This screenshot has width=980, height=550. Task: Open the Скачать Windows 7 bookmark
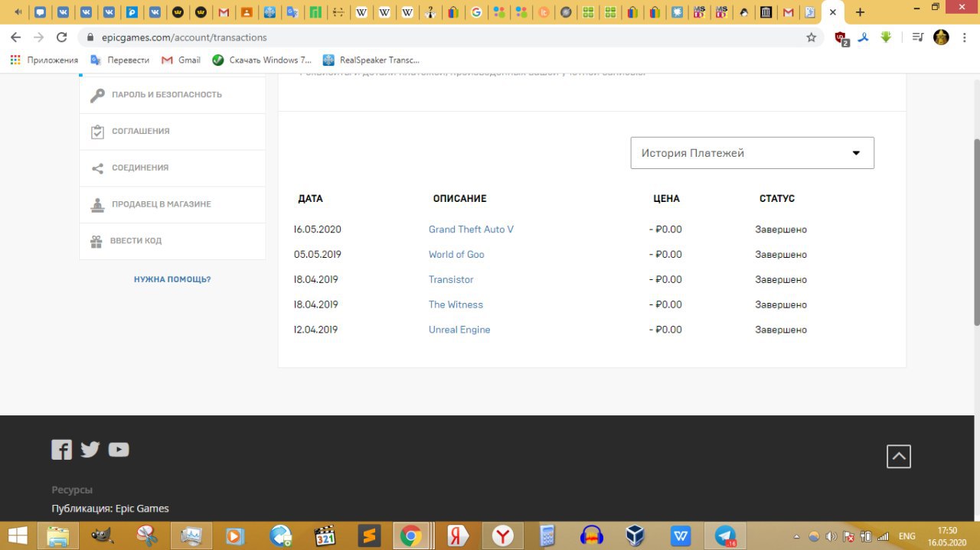[263, 60]
